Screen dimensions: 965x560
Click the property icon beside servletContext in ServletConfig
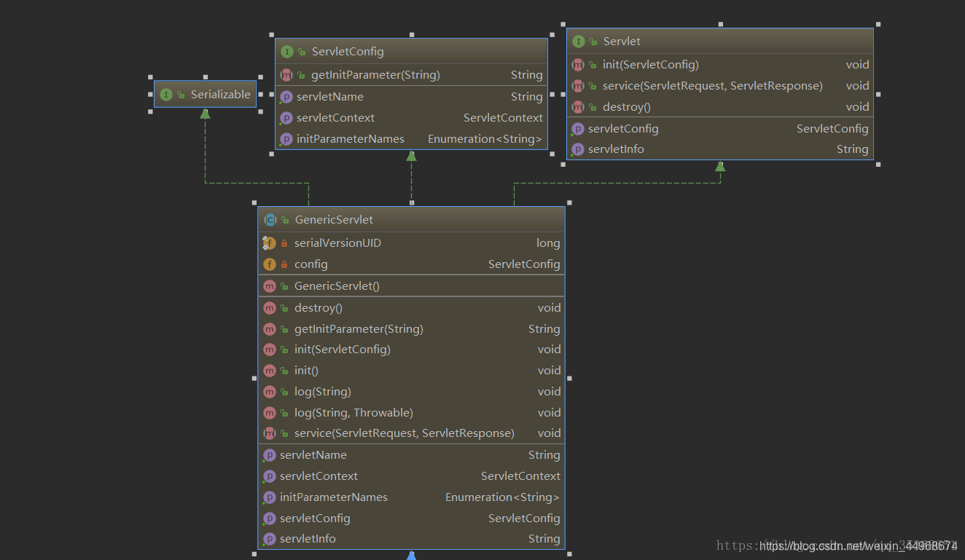tap(286, 118)
